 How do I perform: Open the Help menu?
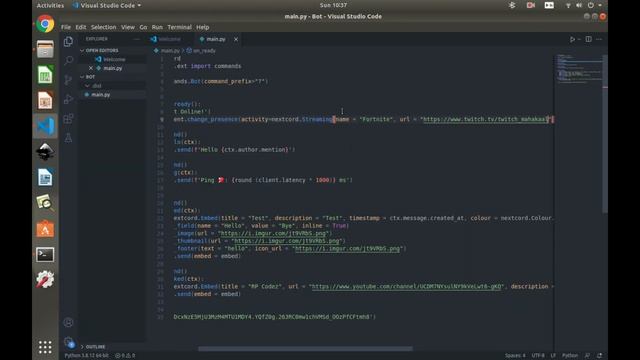tap(202, 27)
